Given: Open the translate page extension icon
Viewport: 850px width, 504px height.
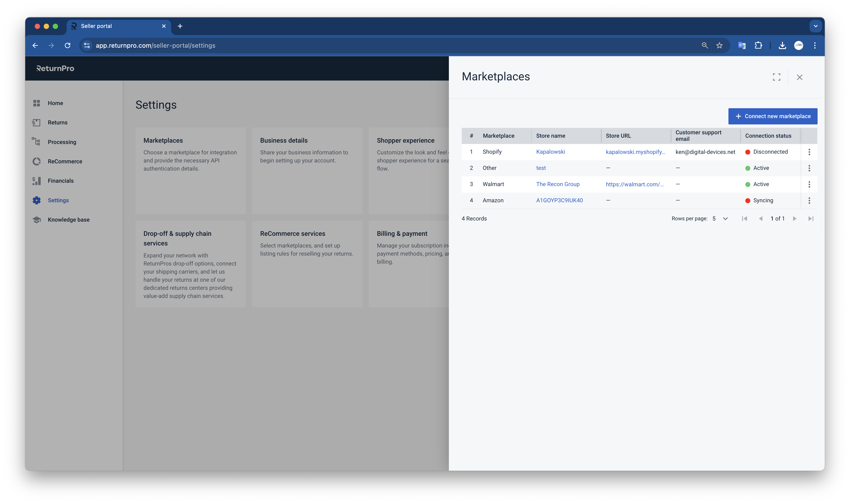Looking at the screenshot, I should click(x=742, y=45).
